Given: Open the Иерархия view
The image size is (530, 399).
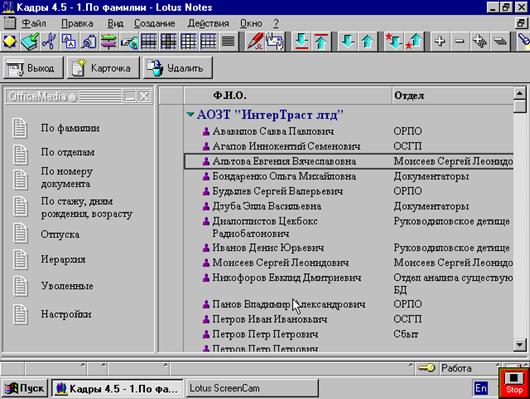Looking at the screenshot, I should [63, 259].
